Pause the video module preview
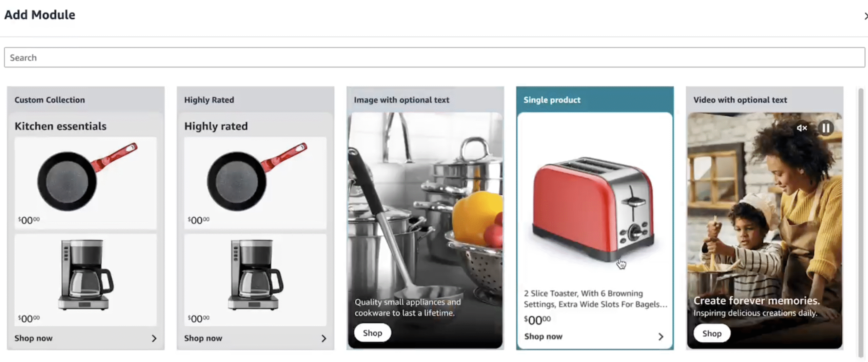 click(x=826, y=128)
